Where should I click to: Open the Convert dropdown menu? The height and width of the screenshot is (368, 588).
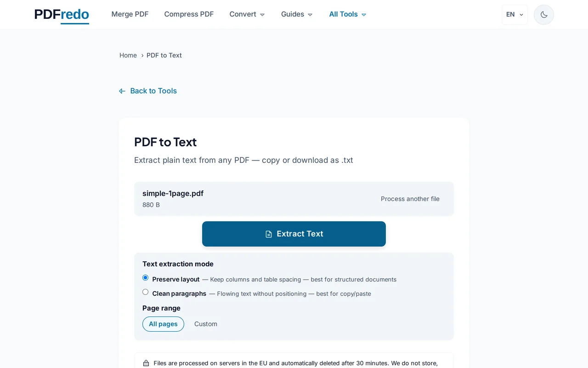click(x=247, y=14)
